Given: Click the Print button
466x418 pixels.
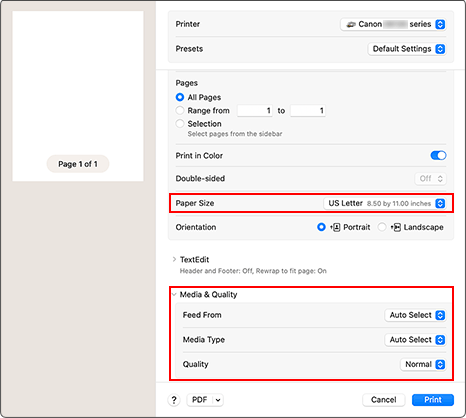Looking at the screenshot, I should tap(433, 400).
